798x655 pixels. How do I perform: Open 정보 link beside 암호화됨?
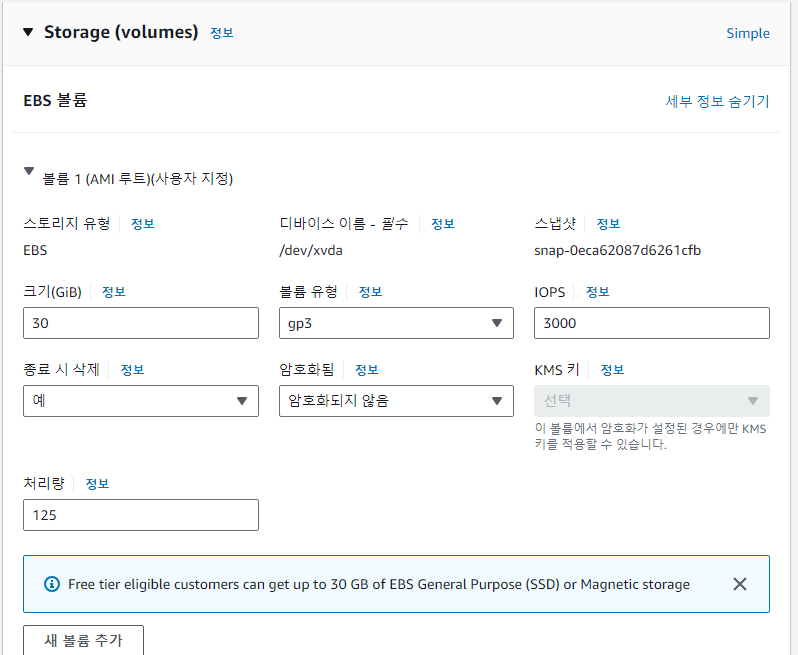coord(366,370)
